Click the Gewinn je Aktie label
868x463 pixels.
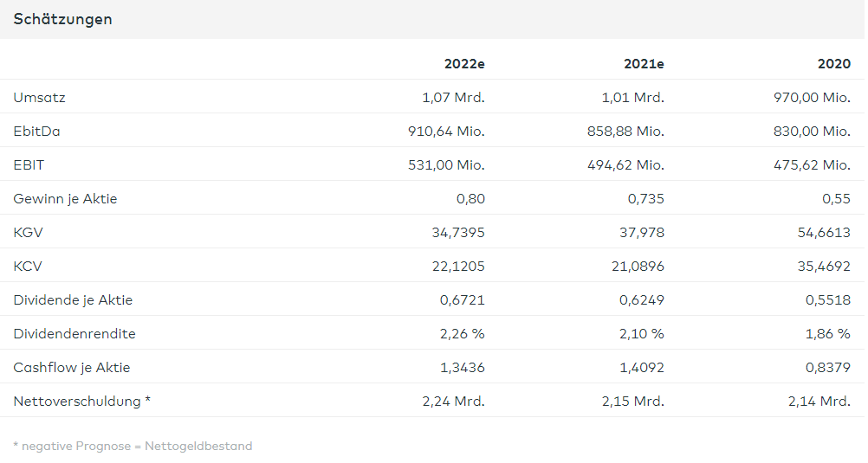coord(65,199)
